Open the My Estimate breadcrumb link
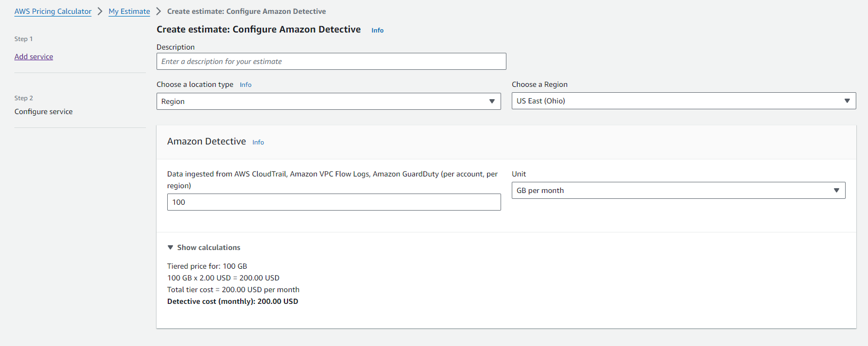The height and width of the screenshot is (346, 868). (129, 11)
